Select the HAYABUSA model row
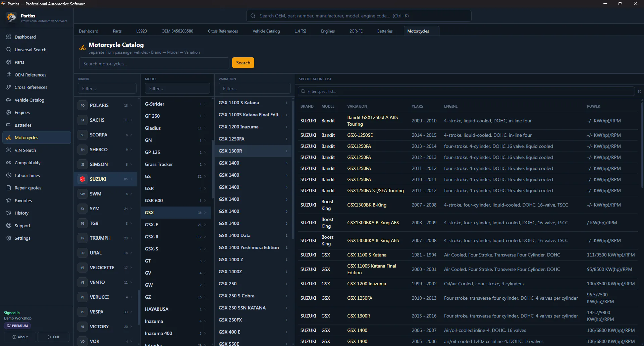This screenshot has height=346, width=644. pyautogui.click(x=176, y=309)
